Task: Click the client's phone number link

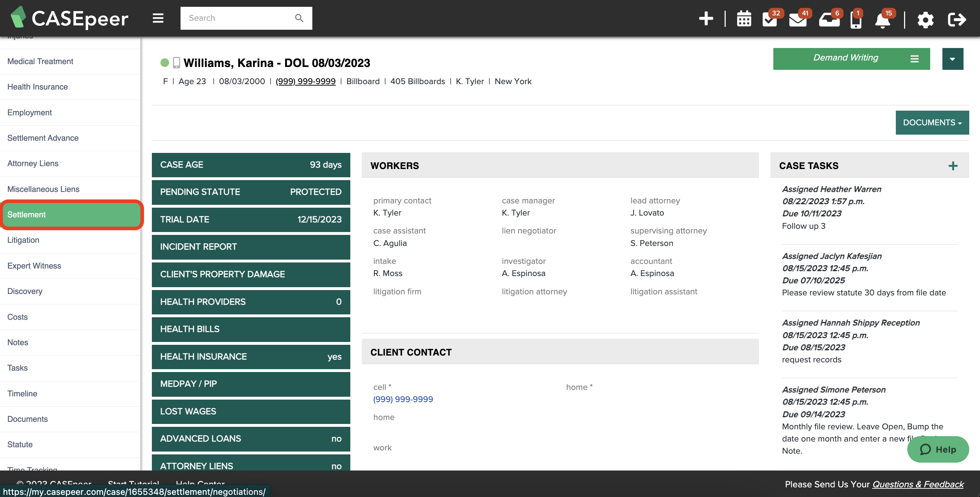Action: 305,81
